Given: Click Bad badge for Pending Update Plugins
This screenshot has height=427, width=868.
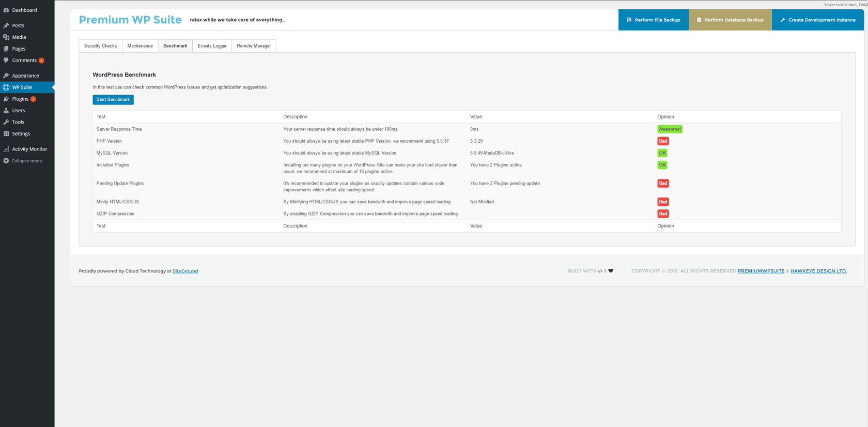Looking at the screenshot, I should 663,184.
